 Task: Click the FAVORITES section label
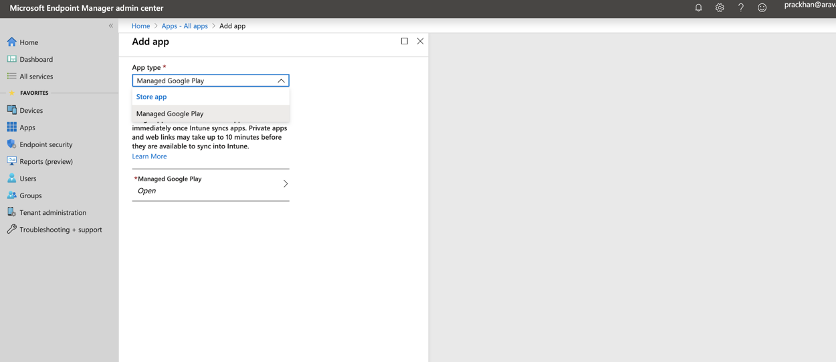34,93
